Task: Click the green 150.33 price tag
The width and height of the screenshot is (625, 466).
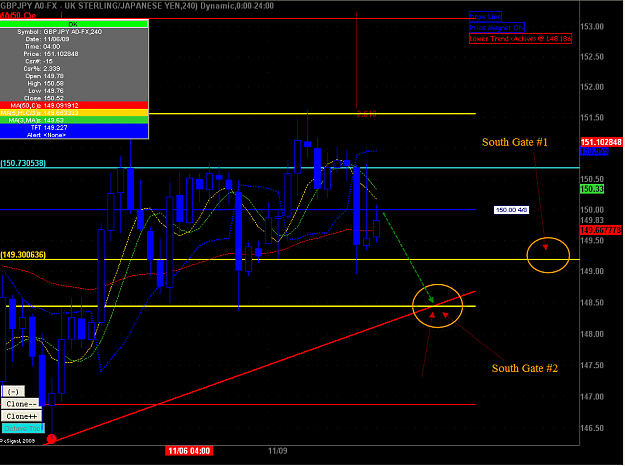Action: 592,189
